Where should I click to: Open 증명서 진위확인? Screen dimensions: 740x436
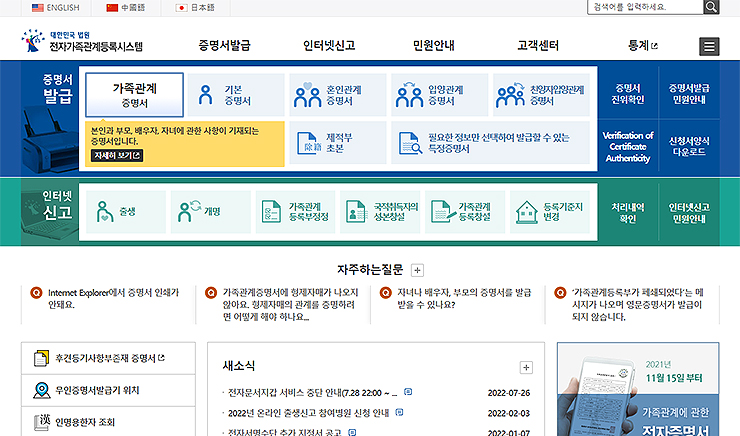(x=628, y=93)
